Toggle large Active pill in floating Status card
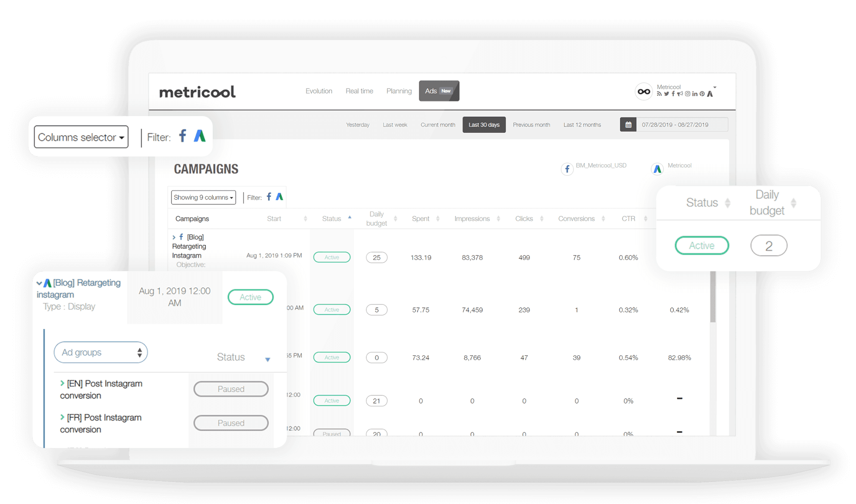The height and width of the screenshot is (504, 856). pyautogui.click(x=702, y=246)
